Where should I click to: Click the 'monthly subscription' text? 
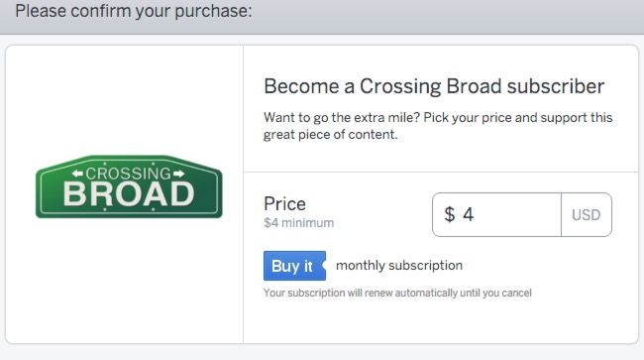[x=399, y=266]
